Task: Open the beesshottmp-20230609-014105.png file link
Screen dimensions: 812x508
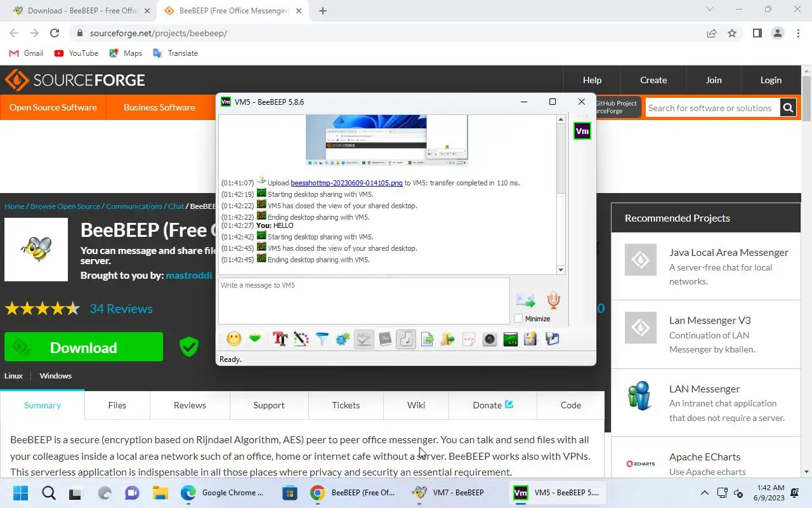Action: pyautogui.click(x=346, y=183)
